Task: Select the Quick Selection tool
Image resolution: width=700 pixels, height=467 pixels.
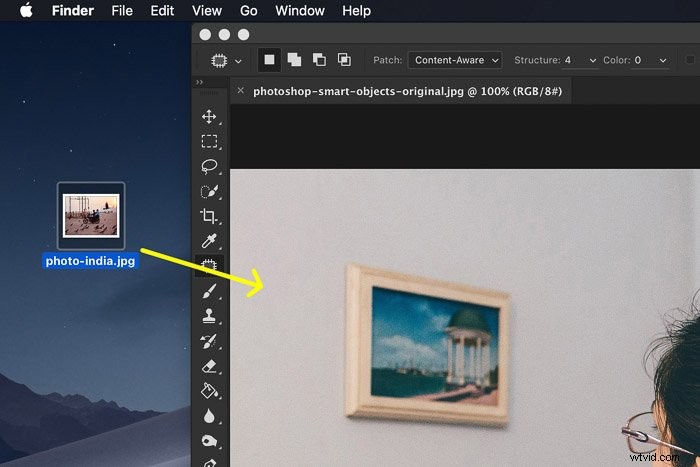Action: (209, 191)
